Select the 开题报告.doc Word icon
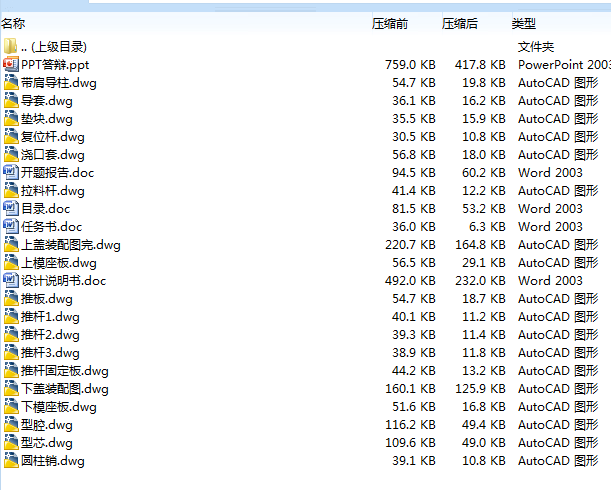 pyautogui.click(x=11, y=172)
